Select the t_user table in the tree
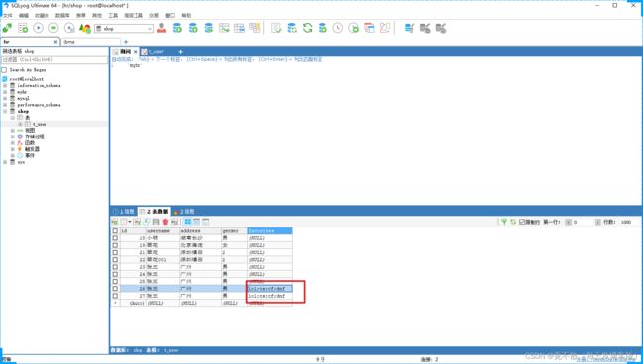This screenshot has height=364, width=643. click(40, 124)
